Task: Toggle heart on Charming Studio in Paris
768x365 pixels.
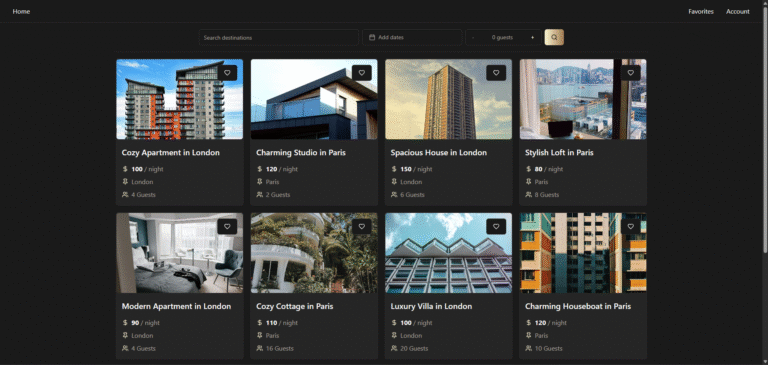Action: [x=361, y=73]
